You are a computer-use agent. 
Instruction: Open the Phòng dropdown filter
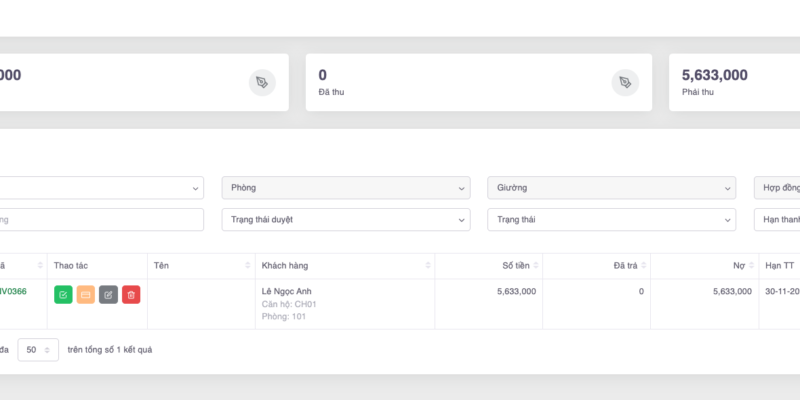(x=345, y=188)
